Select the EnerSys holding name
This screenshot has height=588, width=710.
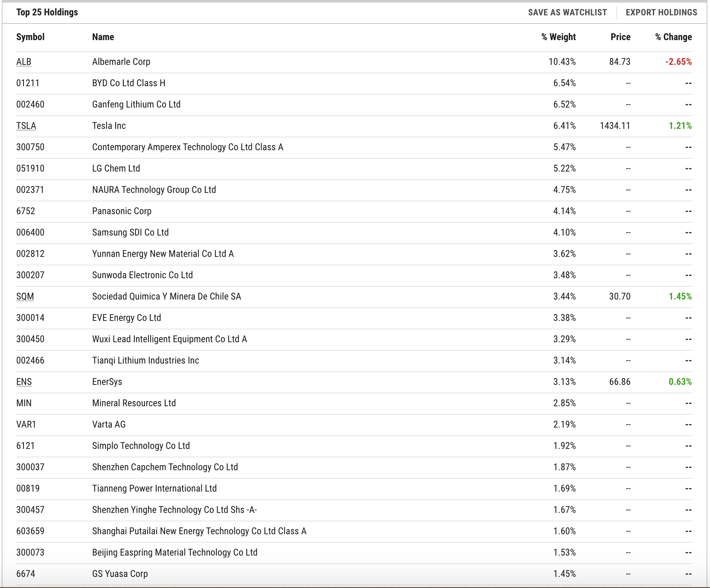(x=107, y=382)
